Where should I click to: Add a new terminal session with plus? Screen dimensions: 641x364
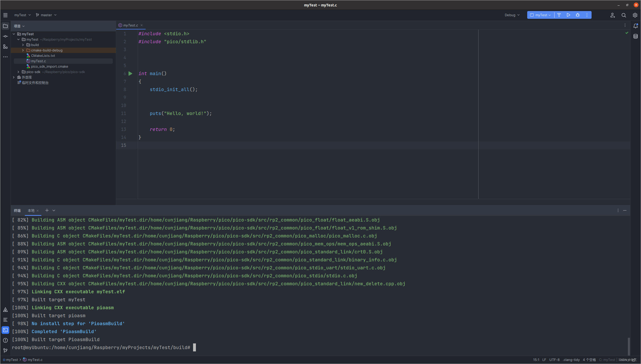47,210
